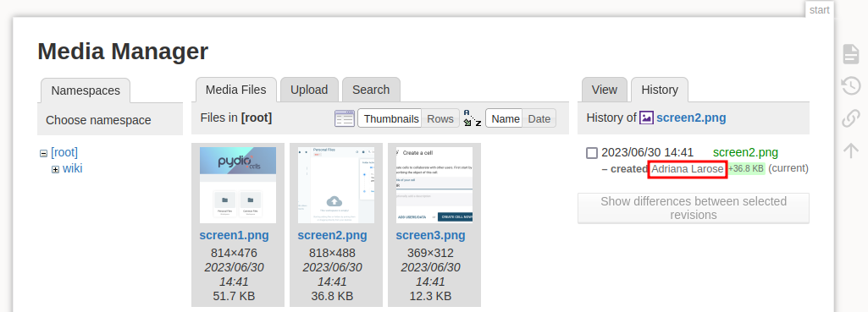Screen dimensions: 868x312
Task: Click the Files in [root] label
Action: [x=235, y=118]
